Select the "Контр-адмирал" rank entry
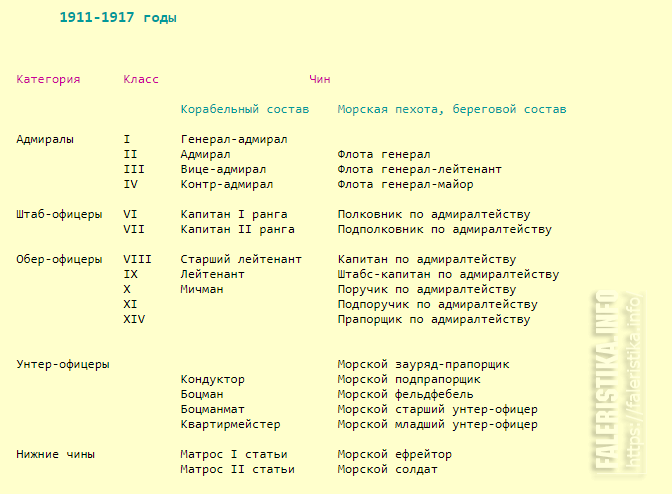 (227, 184)
